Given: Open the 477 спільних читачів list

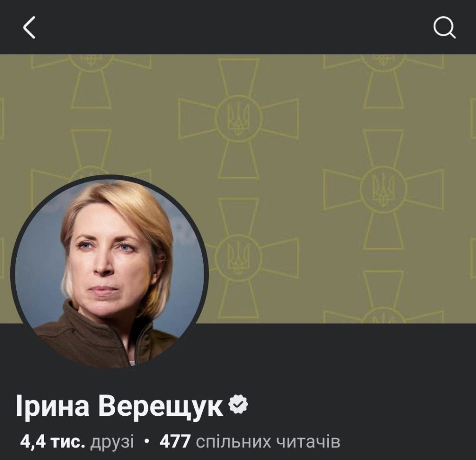Looking at the screenshot, I should tap(250, 441).
